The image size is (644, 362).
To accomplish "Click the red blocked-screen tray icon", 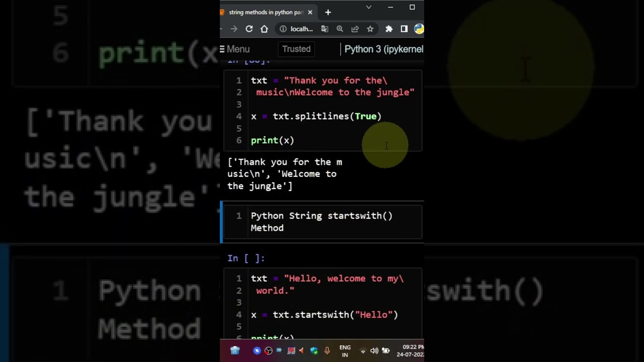I will click(x=291, y=351).
